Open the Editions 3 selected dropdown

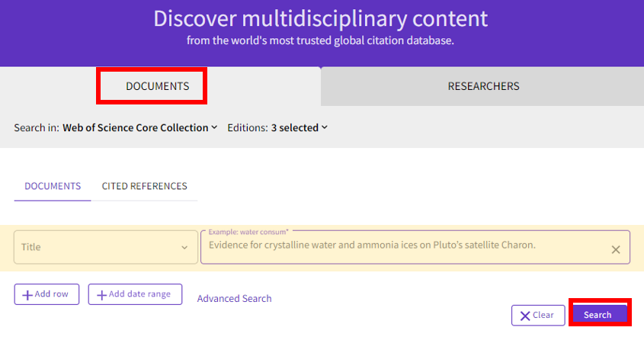pyautogui.click(x=299, y=128)
